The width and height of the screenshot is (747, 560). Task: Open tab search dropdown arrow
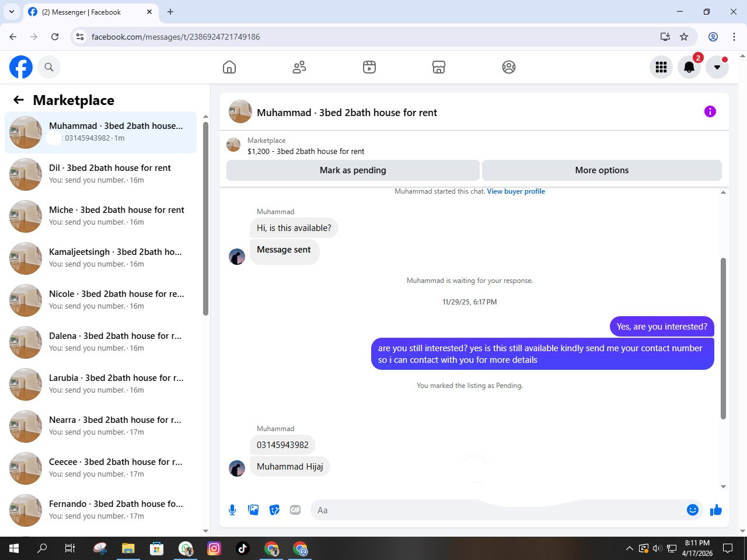11,12
